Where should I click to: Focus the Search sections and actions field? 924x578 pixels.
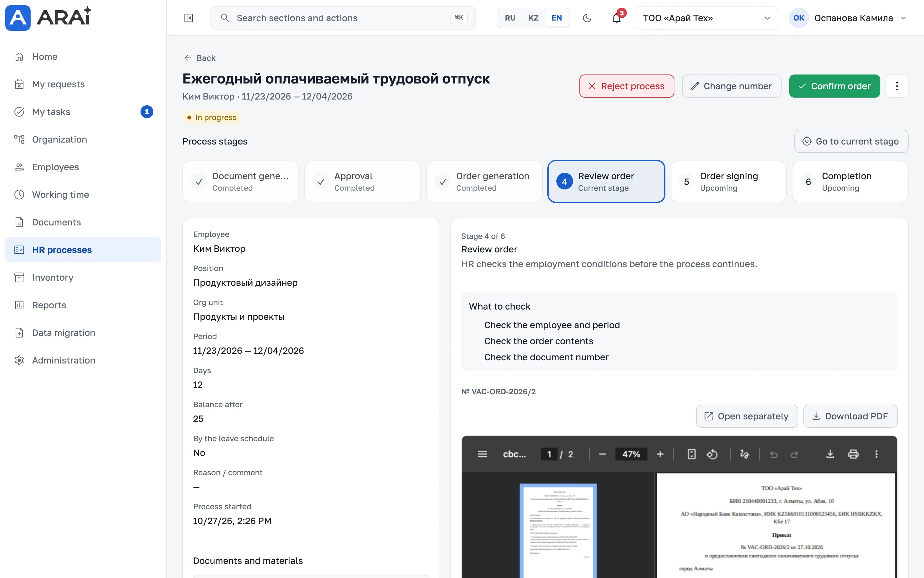[x=343, y=18]
